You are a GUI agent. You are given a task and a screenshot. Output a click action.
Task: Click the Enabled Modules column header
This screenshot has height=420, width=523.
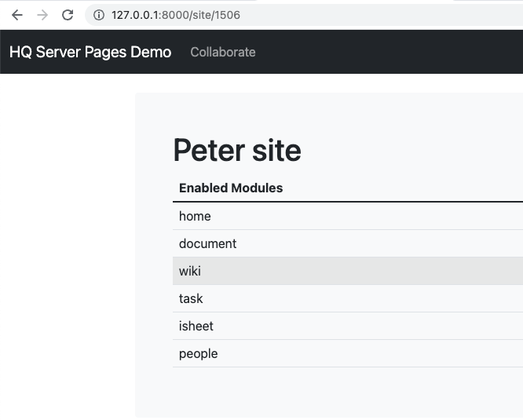(231, 188)
